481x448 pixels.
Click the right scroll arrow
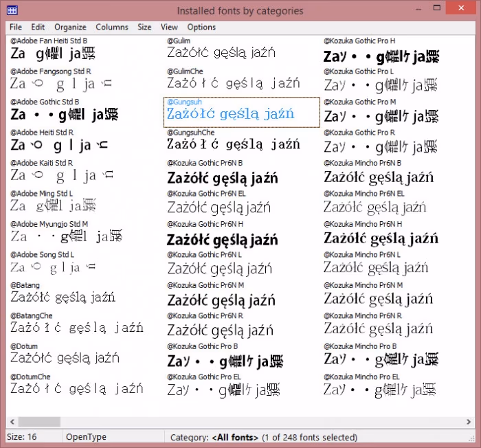[469, 422]
